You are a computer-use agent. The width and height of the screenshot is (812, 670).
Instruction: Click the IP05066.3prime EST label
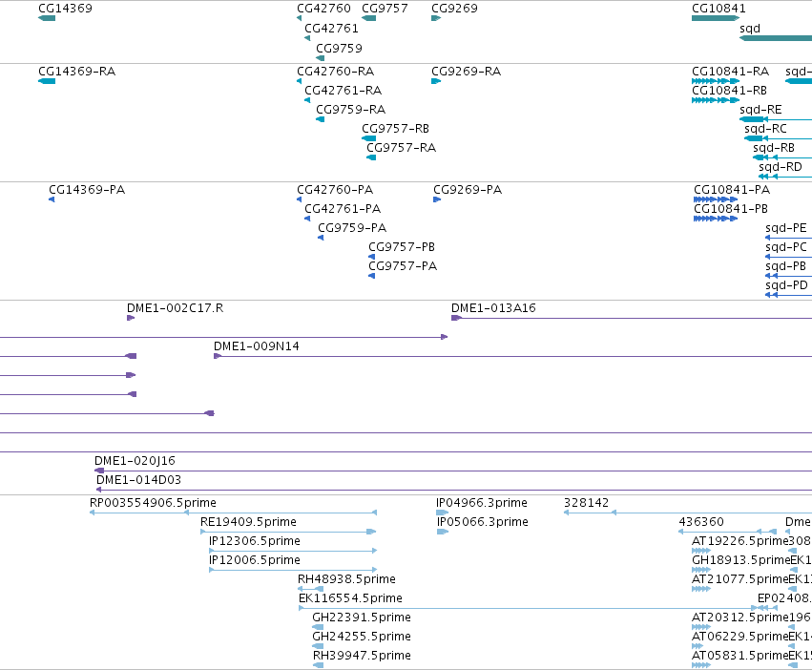483,522
